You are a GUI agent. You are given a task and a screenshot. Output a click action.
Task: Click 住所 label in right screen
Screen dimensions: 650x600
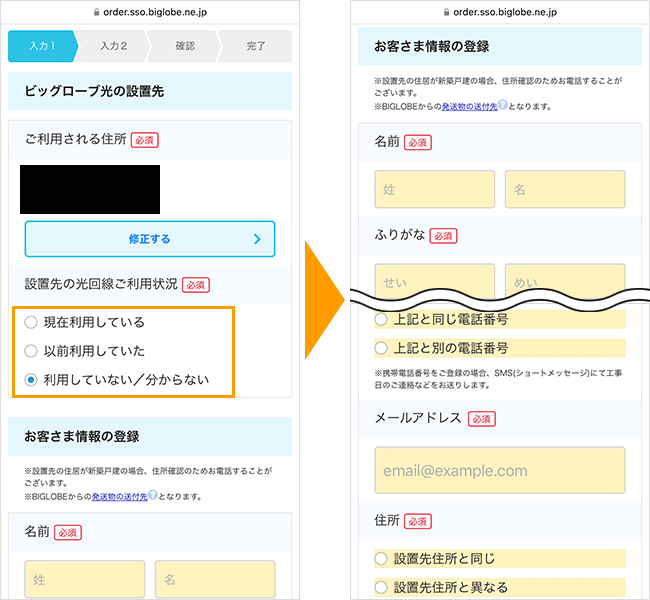[x=387, y=520]
